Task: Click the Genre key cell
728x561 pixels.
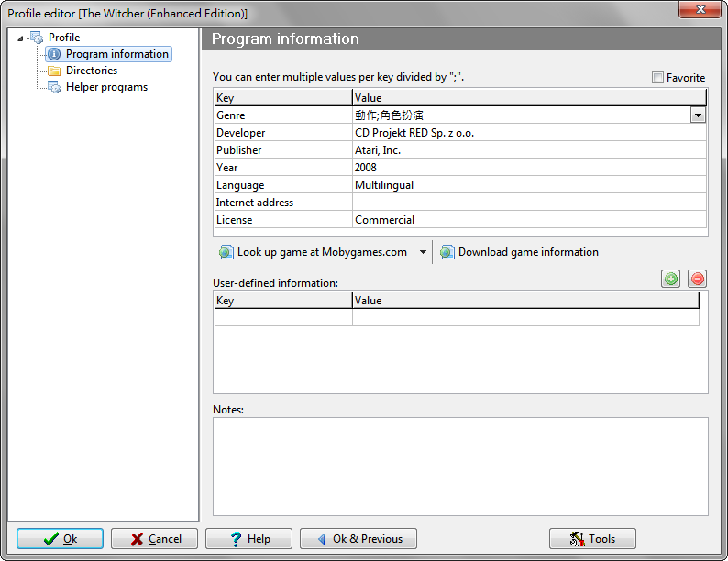Action: click(283, 115)
